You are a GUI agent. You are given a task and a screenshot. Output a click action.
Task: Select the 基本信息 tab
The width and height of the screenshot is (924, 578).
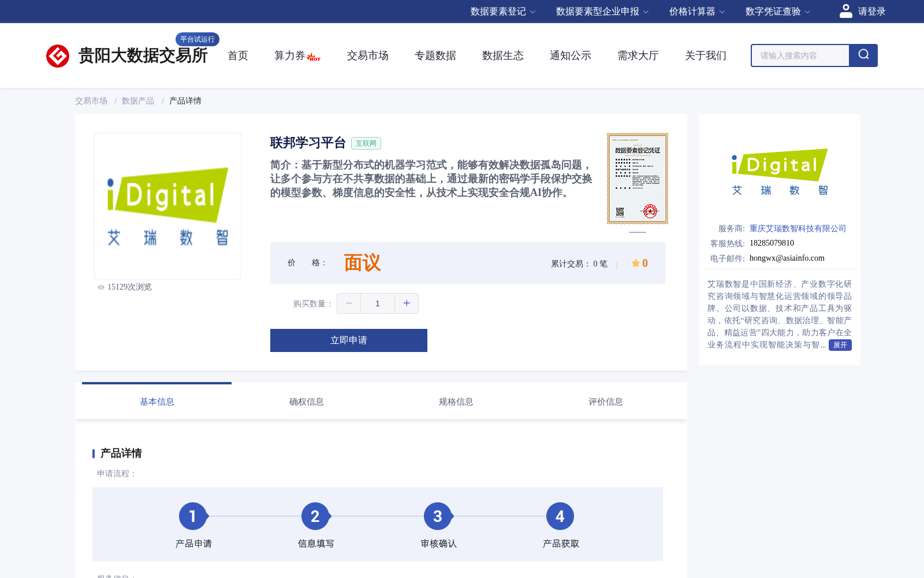click(157, 402)
